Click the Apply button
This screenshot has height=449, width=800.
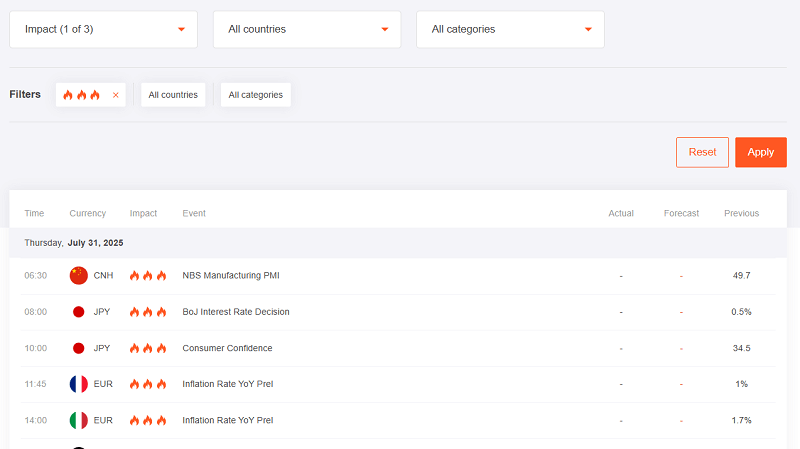click(761, 152)
